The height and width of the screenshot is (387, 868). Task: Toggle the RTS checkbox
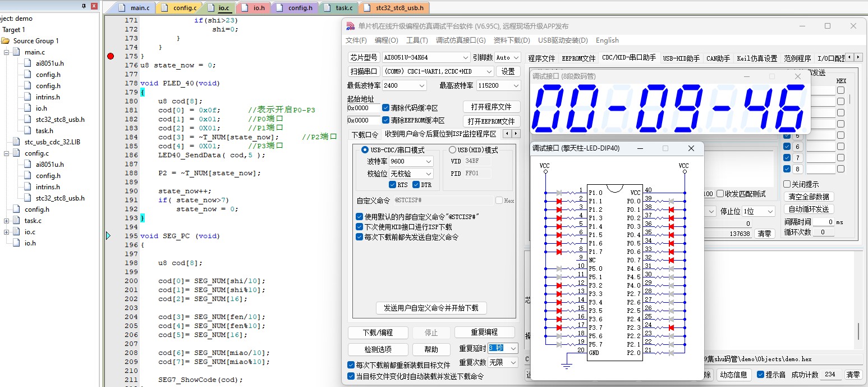pos(393,185)
